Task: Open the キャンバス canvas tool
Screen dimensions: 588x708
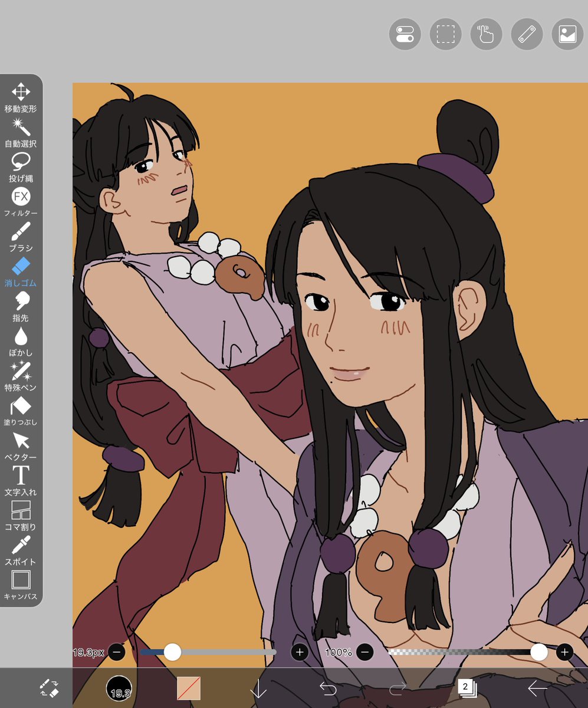Action: pyautogui.click(x=21, y=585)
